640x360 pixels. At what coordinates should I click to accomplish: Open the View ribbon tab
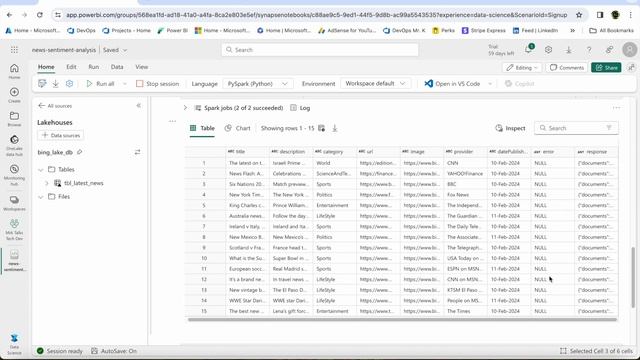tap(142, 67)
